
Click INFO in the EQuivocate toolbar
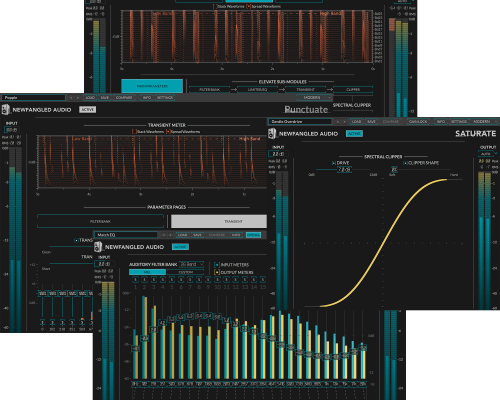tap(236, 235)
